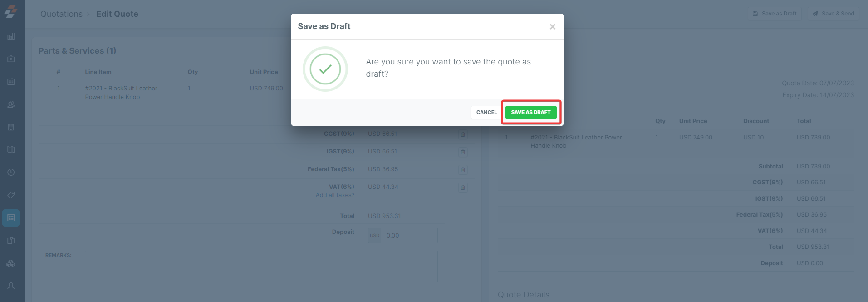Click Federal Tax amount USD 36.95 in editor
868x302 pixels.
383,169
